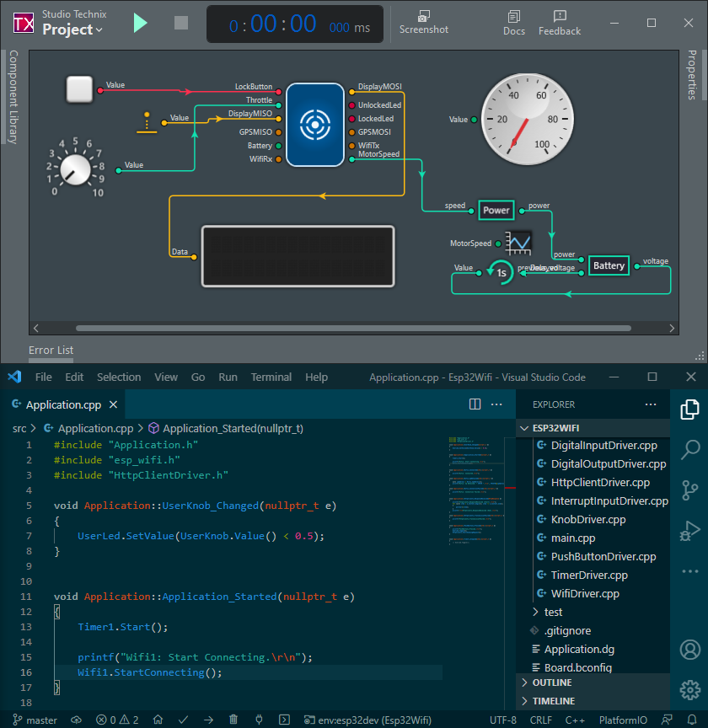This screenshot has height=728, width=708.
Task: Expand the test folder
Action: (x=593, y=612)
